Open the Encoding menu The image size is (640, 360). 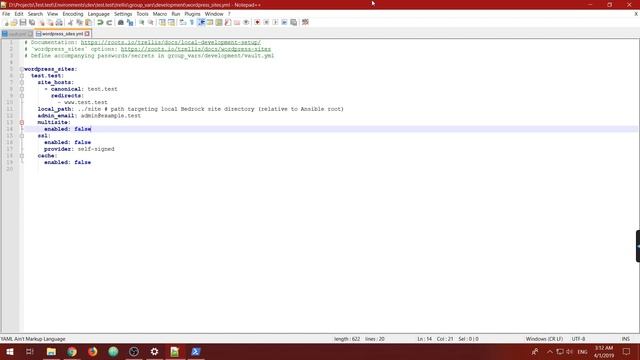[73, 14]
